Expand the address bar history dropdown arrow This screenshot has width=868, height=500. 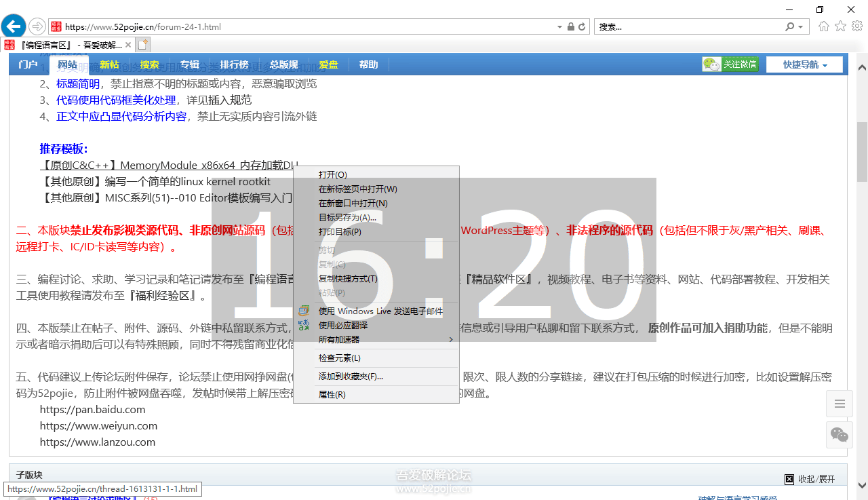(559, 27)
